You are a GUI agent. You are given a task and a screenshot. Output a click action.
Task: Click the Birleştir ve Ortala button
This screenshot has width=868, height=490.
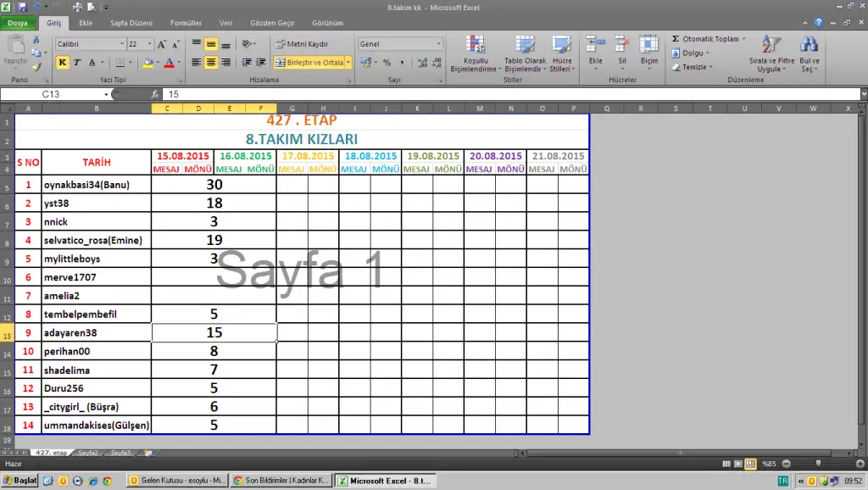(309, 63)
